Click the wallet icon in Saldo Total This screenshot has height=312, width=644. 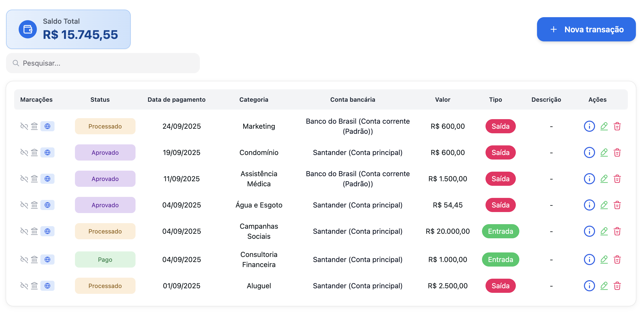click(28, 29)
